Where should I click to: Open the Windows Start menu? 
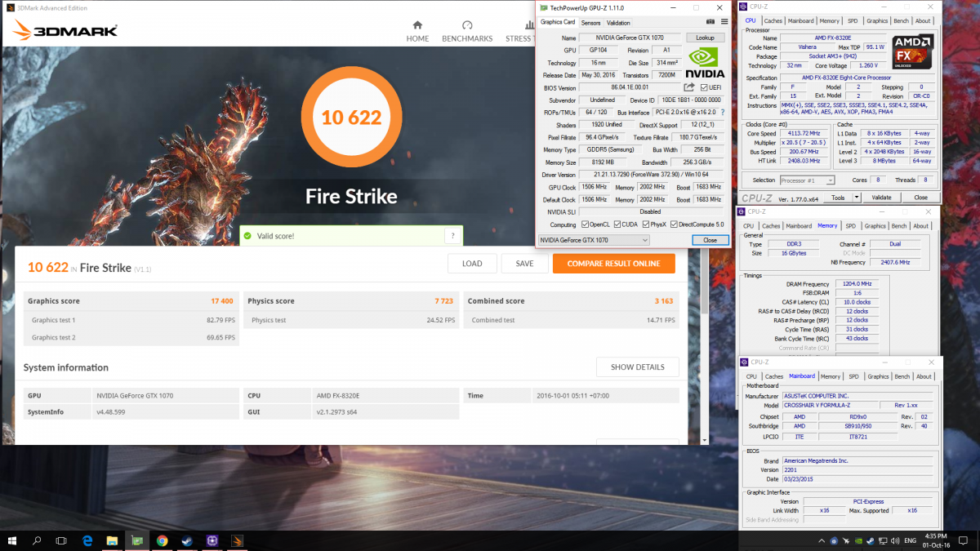13,540
